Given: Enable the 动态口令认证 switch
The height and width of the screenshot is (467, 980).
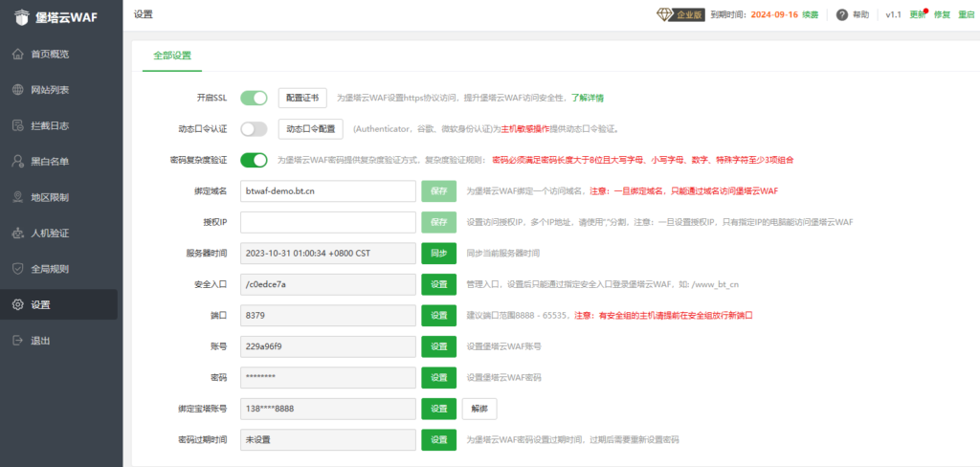Looking at the screenshot, I should pyautogui.click(x=254, y=129).
